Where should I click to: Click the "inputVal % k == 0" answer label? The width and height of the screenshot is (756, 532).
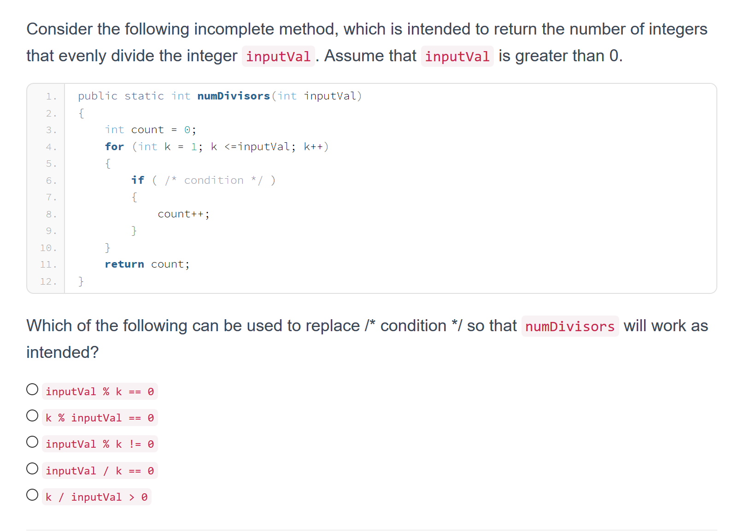100,392
